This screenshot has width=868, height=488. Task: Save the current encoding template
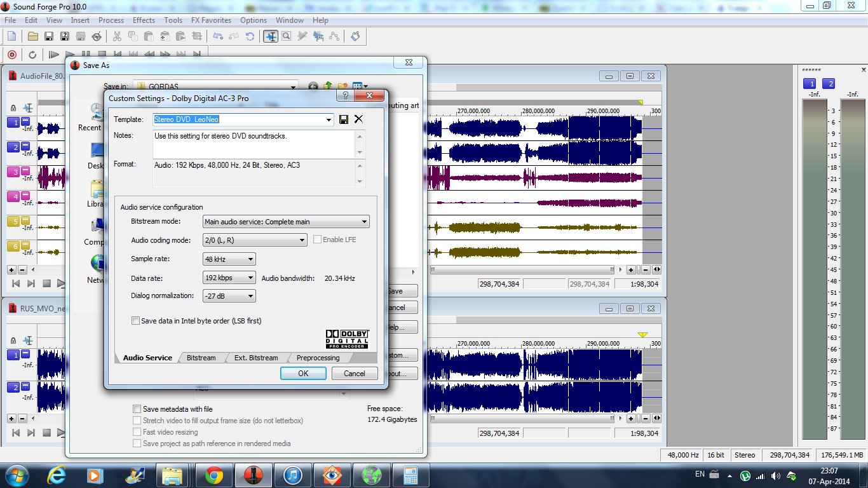point(344,119)
